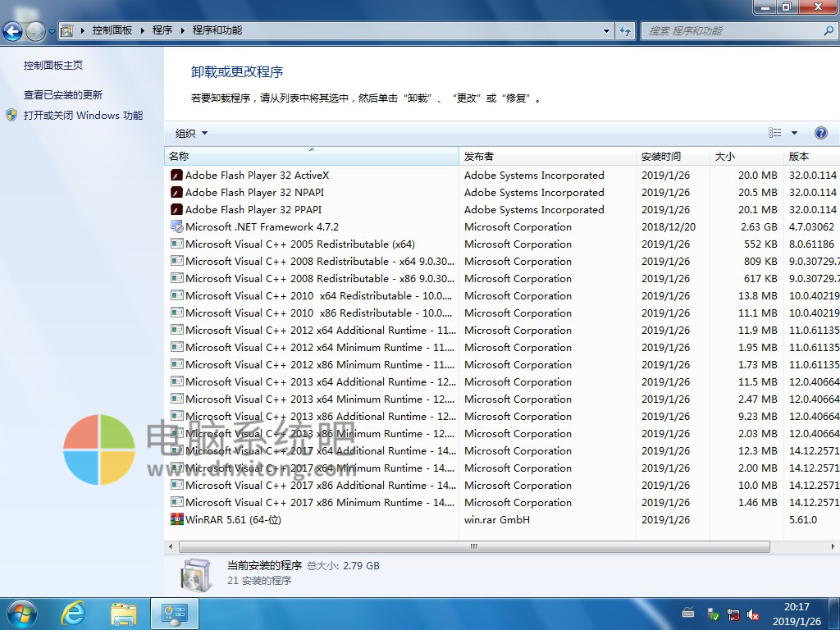Open 打开或关闭 Windows 功能 link

(x=83, y=116)
